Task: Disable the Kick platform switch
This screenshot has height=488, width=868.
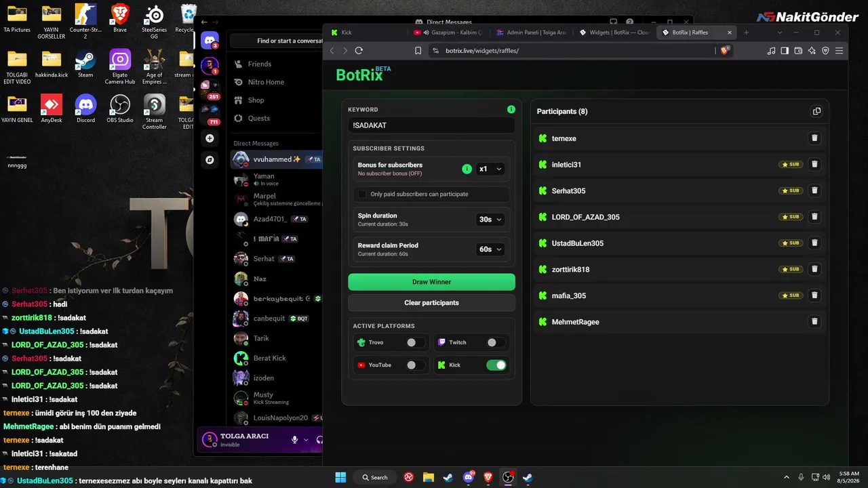Action: [x=496, y=365]
